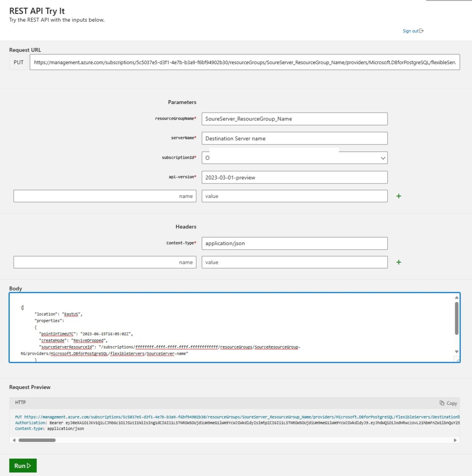Click Body scrollbar down arrow
This screenshot has width=472, height=476.
click(x=457, y=352)
